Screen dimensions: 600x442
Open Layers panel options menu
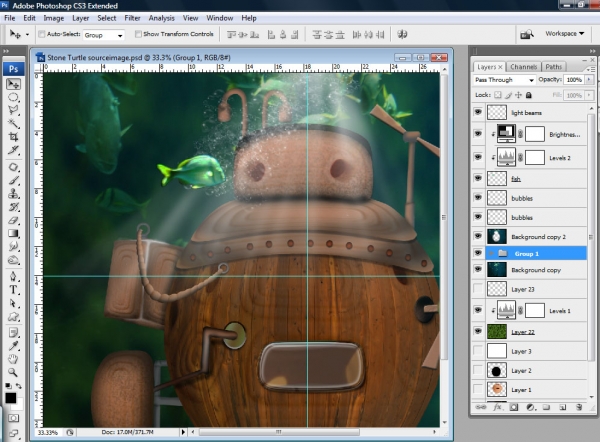591,69
